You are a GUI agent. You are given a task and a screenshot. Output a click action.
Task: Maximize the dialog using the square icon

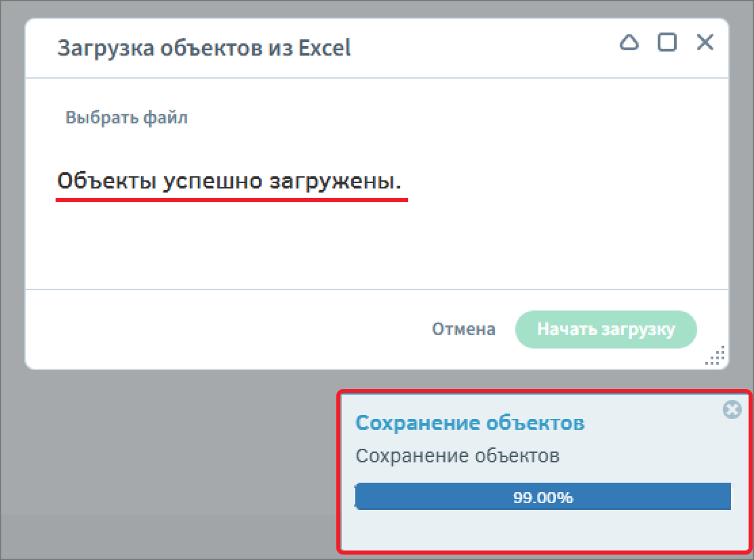point(667,43)
